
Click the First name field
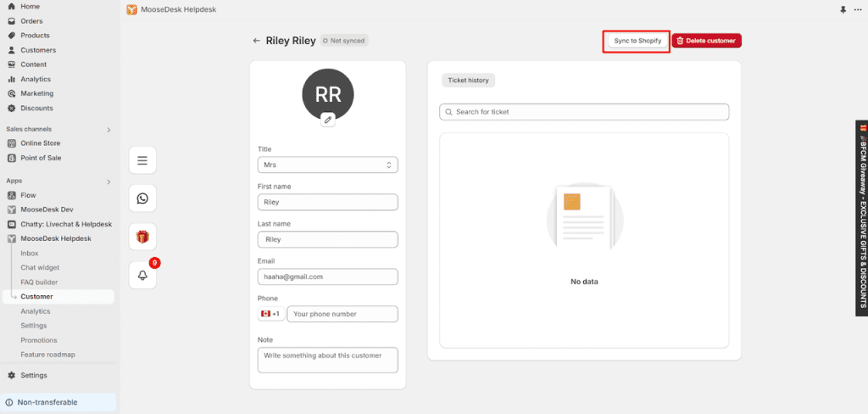[328, 202]
